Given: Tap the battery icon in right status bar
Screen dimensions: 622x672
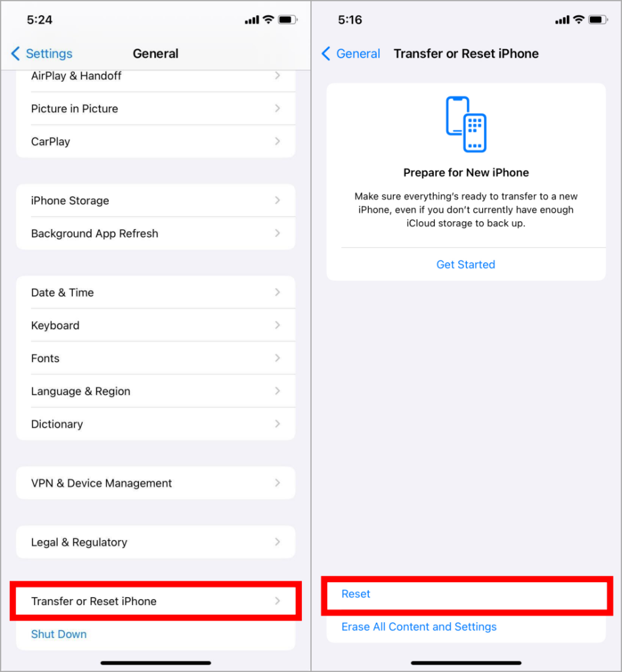Looking at the screenshot, I should click(x=598, y=20).
